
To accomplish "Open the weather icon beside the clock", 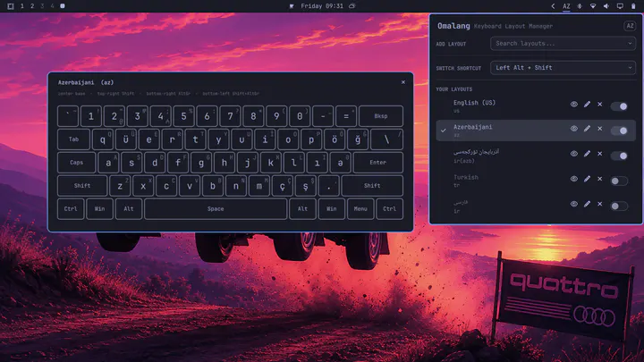I will (352, 6).
